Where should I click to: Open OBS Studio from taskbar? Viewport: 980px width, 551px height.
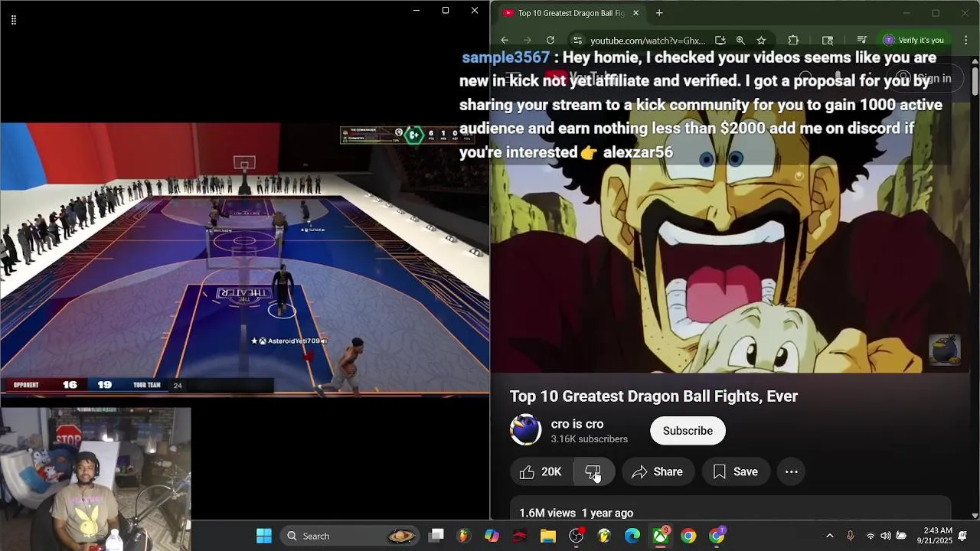click(x=577, y=536)
